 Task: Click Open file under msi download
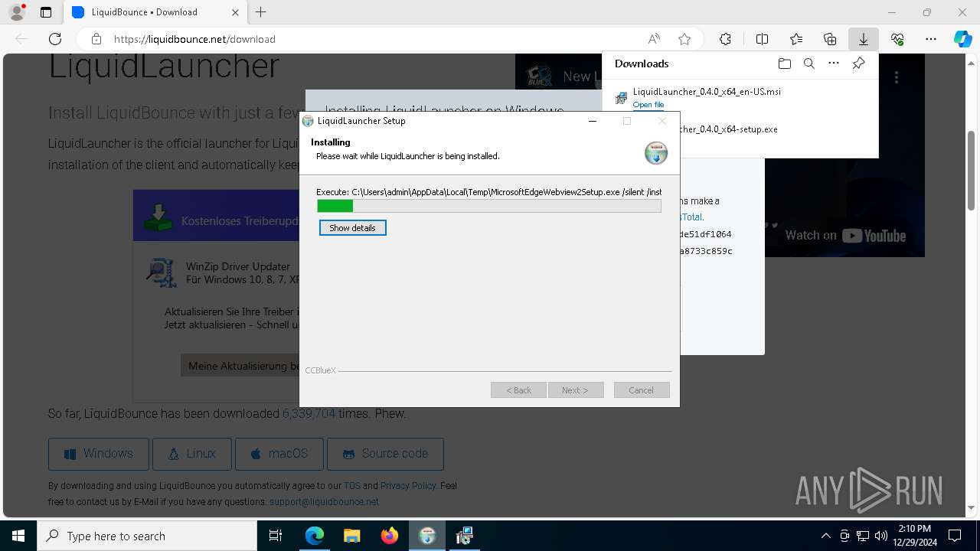tap(648, 105)
